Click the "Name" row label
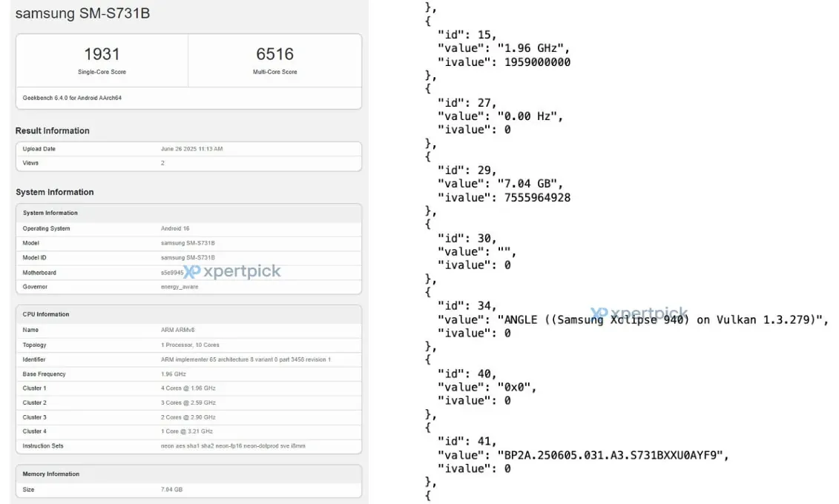 [30, 330]
